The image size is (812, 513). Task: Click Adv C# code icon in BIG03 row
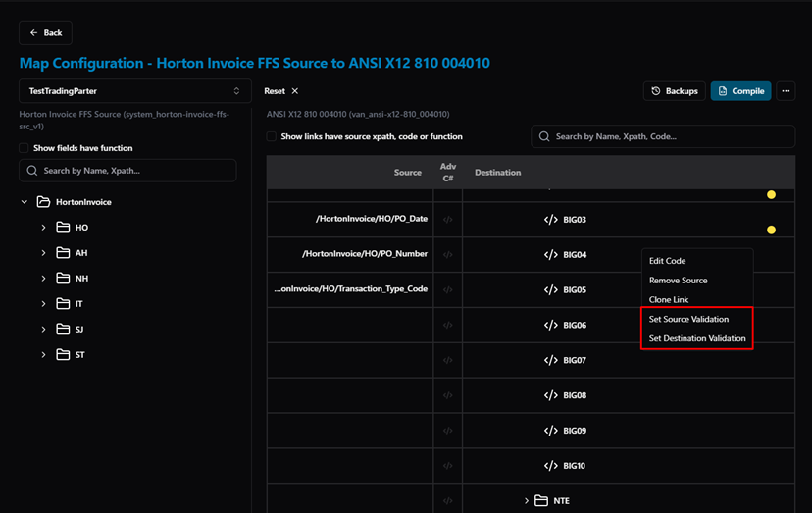[x=448, y=220]
